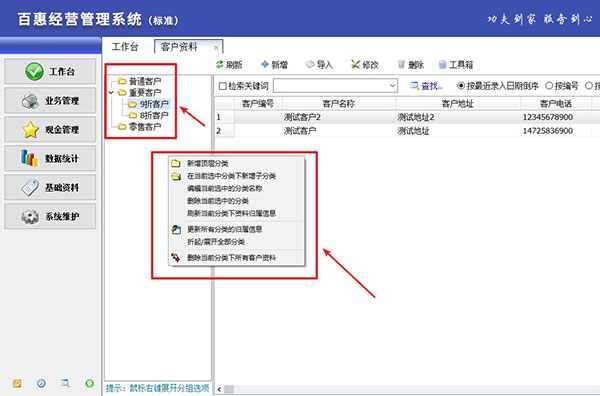The height and width of the screenshot is (396, 600).
Task: Select 按最近录入日期倒序 radio option
Action: click(498, 86)
